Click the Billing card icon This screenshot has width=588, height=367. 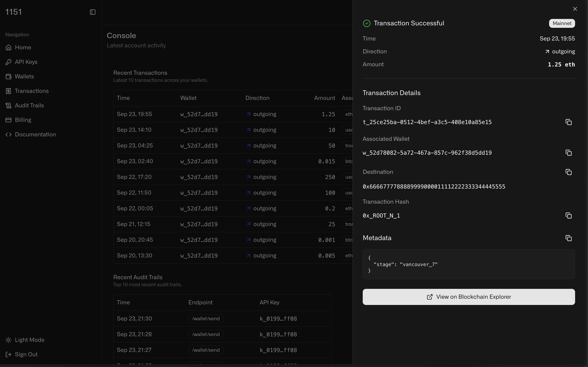click(8, 120)
